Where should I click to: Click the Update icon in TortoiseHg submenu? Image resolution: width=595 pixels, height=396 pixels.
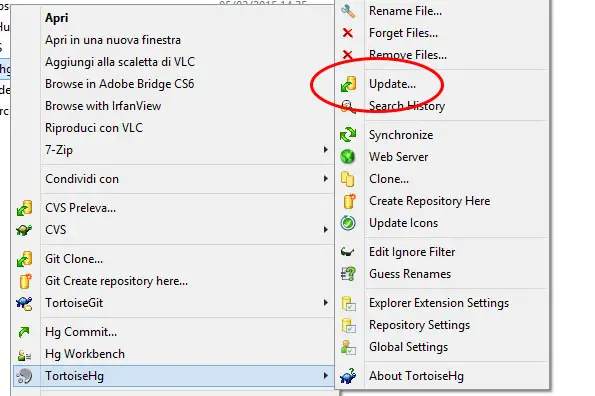coord(348,84)
